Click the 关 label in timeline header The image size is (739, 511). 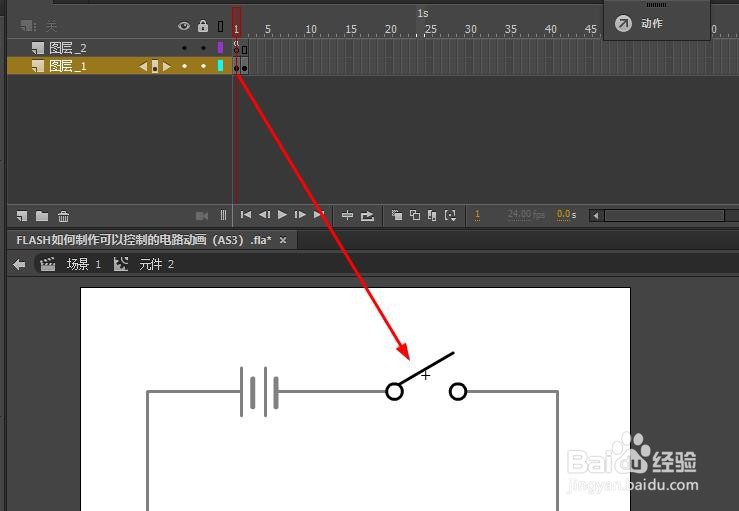(x=51, y=25)
